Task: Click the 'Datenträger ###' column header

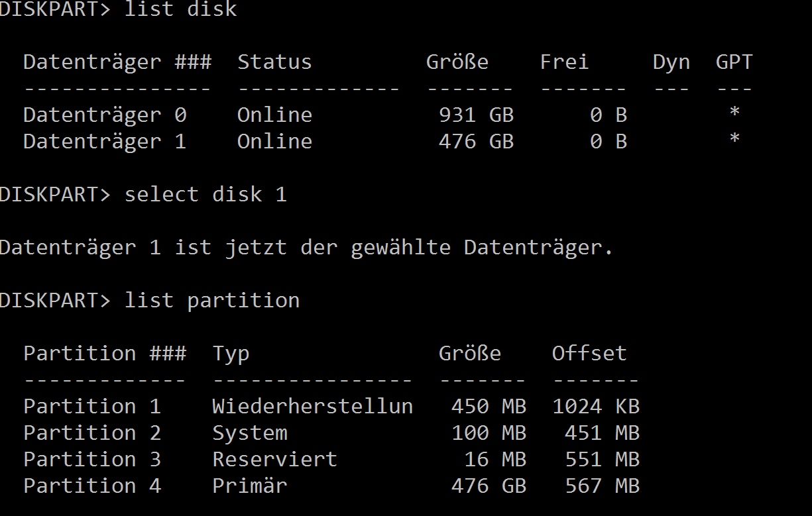Action: pyautogui.click(x=117, y=62)
